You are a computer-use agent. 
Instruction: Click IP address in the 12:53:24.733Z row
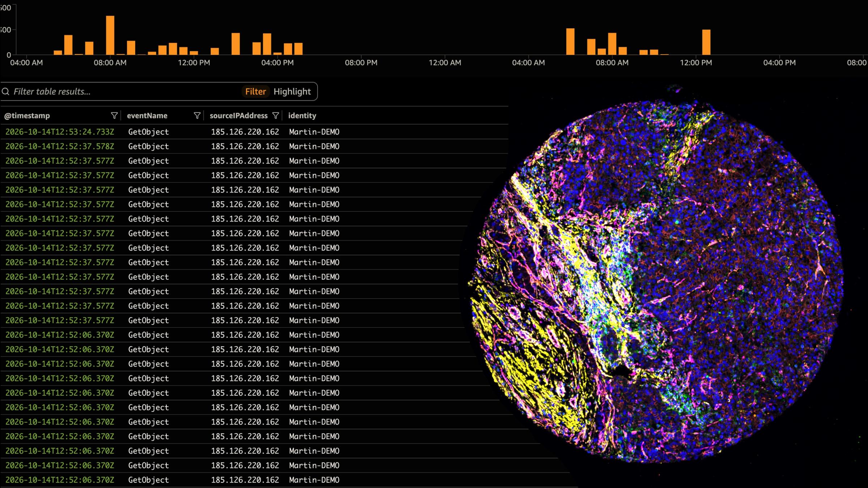pyautogui.click(x=245, y=132)
